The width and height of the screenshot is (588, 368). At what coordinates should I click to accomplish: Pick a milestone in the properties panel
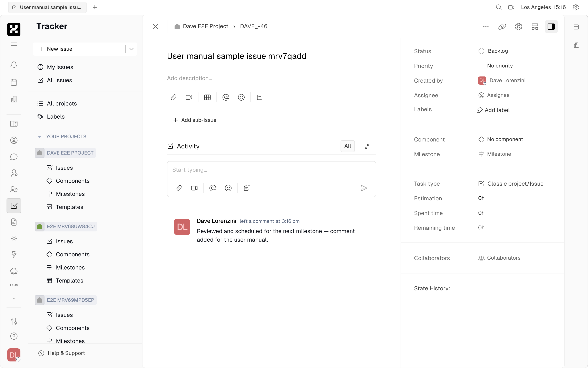[x=495, y=154]
